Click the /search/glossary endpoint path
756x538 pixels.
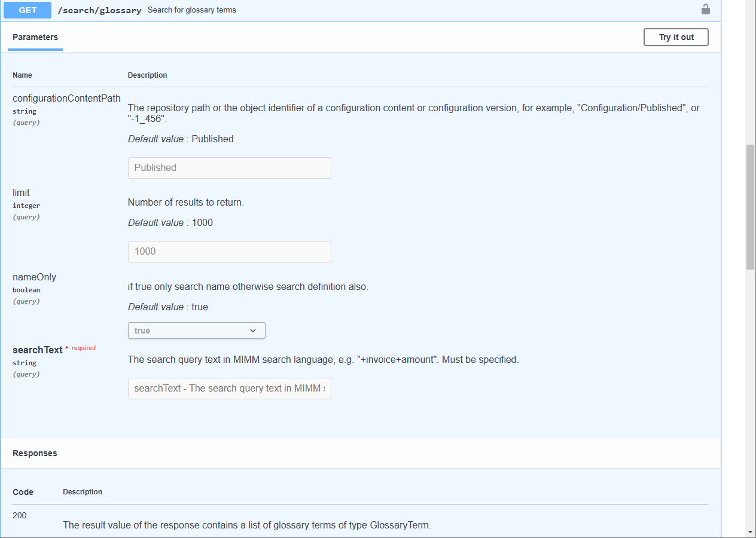pos(99,10)
